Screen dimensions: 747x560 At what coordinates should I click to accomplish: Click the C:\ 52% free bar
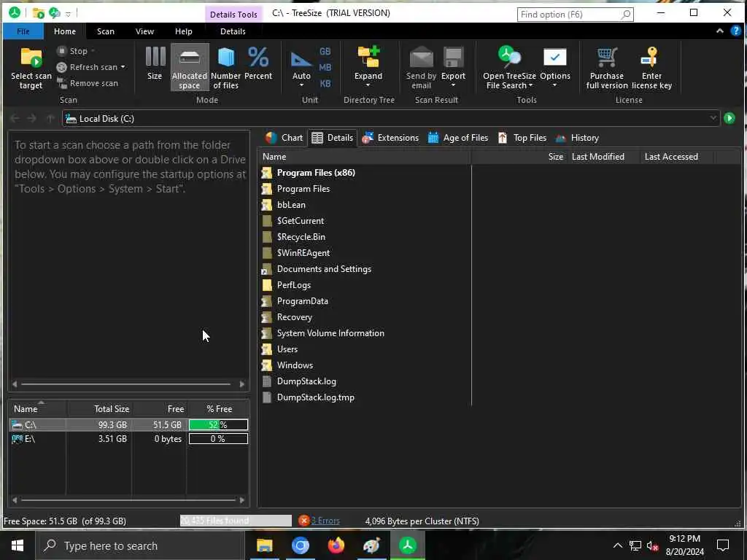coord(218,425)
